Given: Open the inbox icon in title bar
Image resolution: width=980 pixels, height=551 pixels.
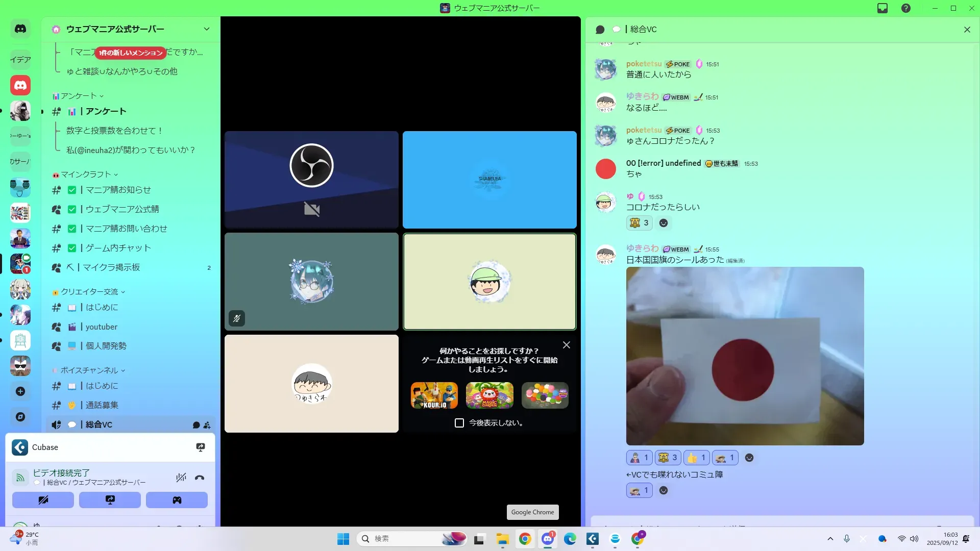Looking at the screenshot, I should tap(883, 8).
